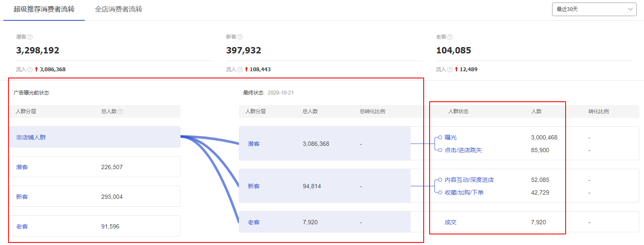
Task: Click the help icon beside the 潜客 heading
Action: [x=30, y=37]
